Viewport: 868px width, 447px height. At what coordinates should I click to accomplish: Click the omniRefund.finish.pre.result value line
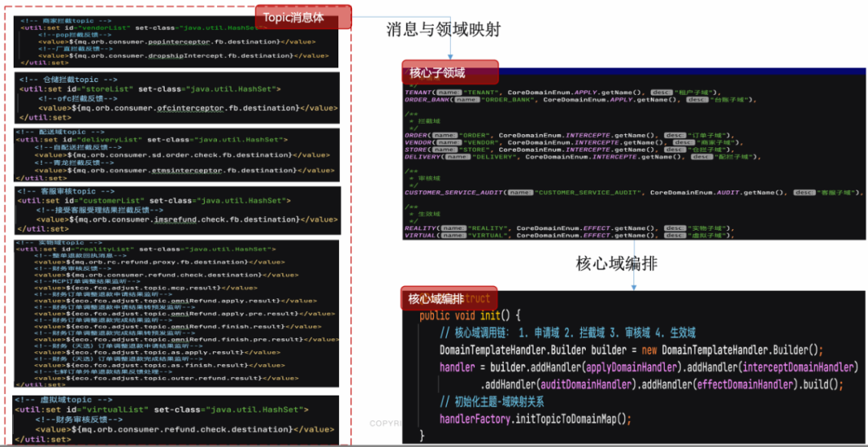[186, 339]
